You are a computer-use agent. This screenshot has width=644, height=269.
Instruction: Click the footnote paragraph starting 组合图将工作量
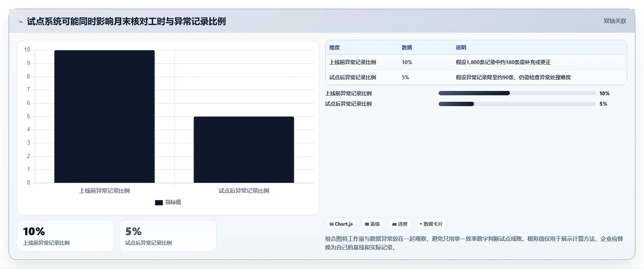point(474,243)
